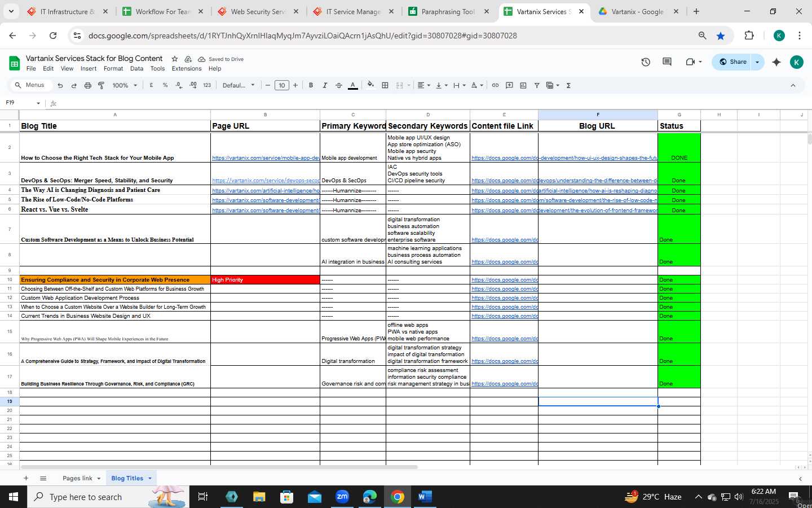This screenshot has height=508, width=812.
Task: Open the Extensions menu
Action: pos(187,69)
